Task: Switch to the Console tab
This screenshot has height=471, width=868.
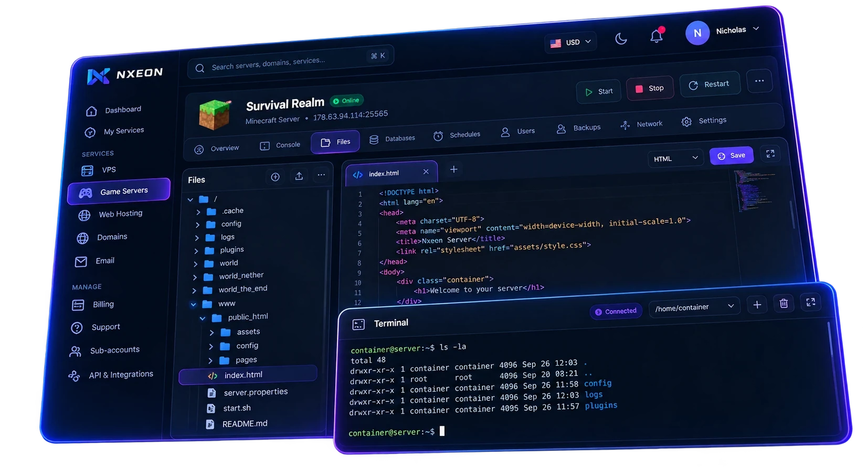Action: [280, 145]
